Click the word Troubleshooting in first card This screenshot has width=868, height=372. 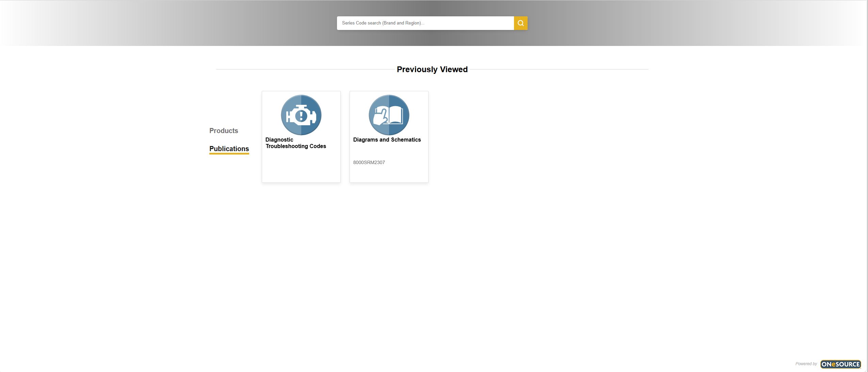287,146
